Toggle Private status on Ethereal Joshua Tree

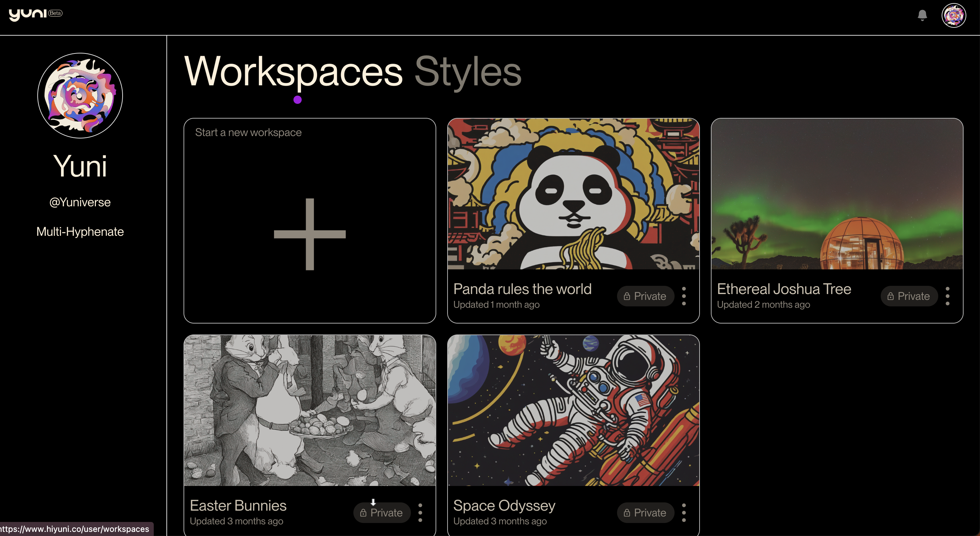click(909, 296)
